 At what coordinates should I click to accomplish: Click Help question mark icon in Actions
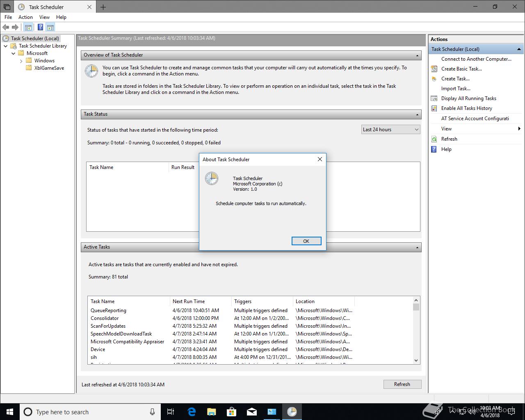pos(434,149)
